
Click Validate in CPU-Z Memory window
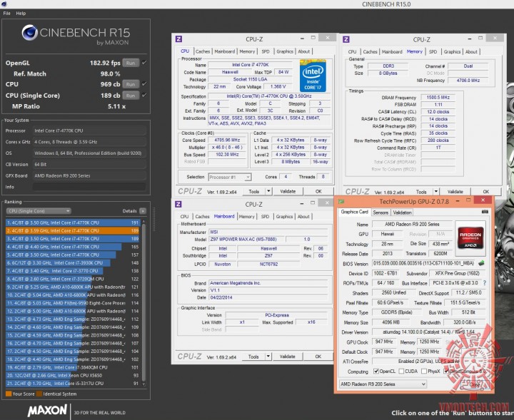[x=455, y=192]
